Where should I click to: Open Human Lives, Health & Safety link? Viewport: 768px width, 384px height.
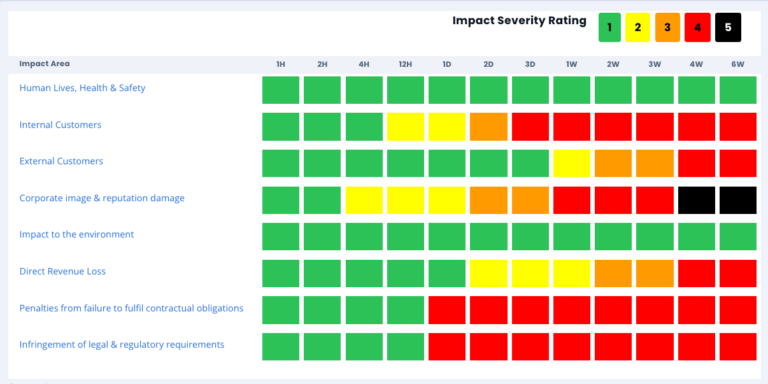click(x=82, y=88)
